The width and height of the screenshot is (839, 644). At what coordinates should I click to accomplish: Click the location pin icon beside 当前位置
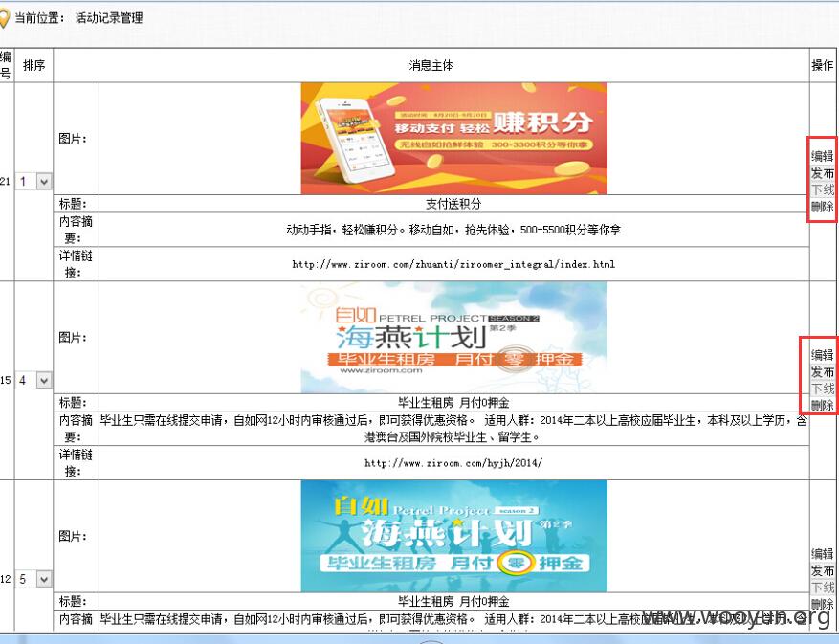click(4, 18)
